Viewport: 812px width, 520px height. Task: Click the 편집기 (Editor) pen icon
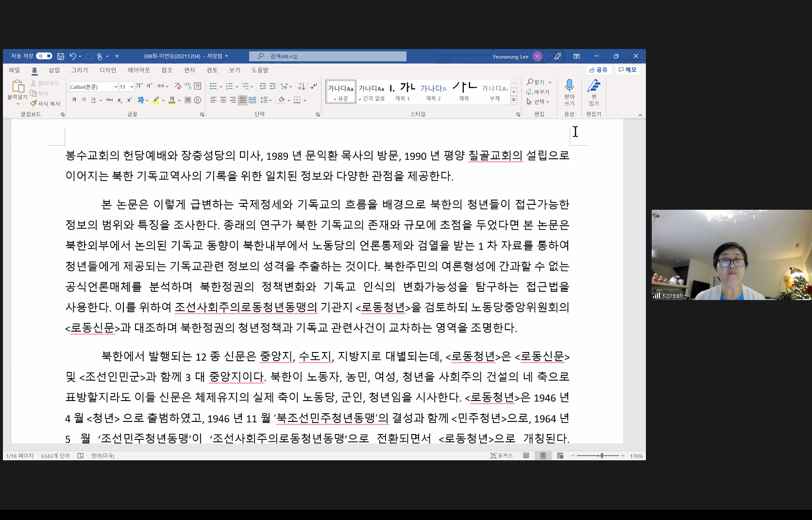tap(594, 86)
